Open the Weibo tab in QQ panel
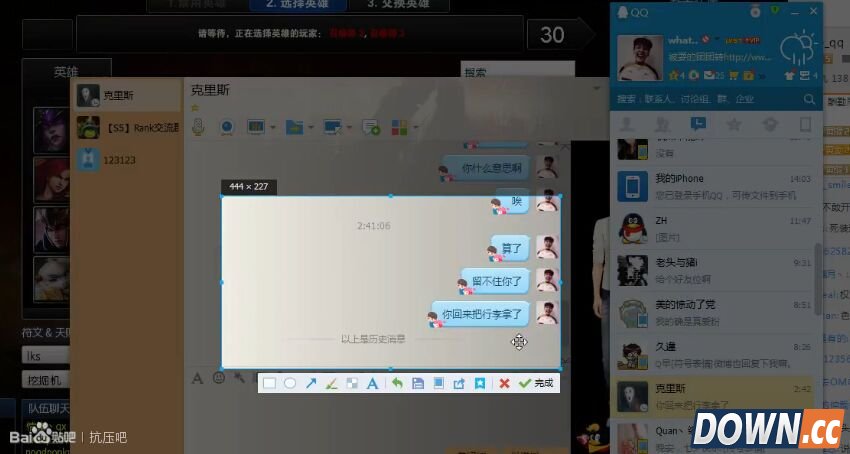The image size is (850, 454). coord(770,124)
